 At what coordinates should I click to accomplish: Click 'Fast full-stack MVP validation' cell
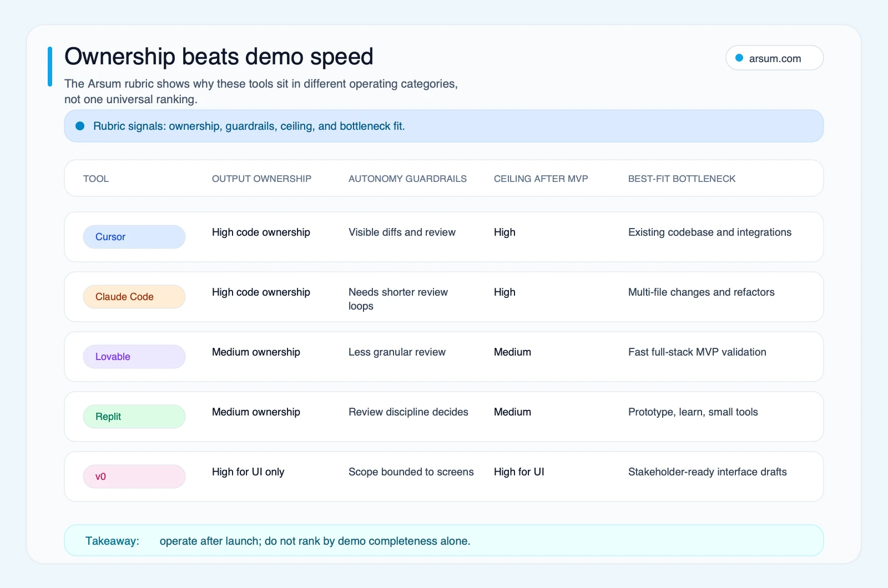point(697,352)
